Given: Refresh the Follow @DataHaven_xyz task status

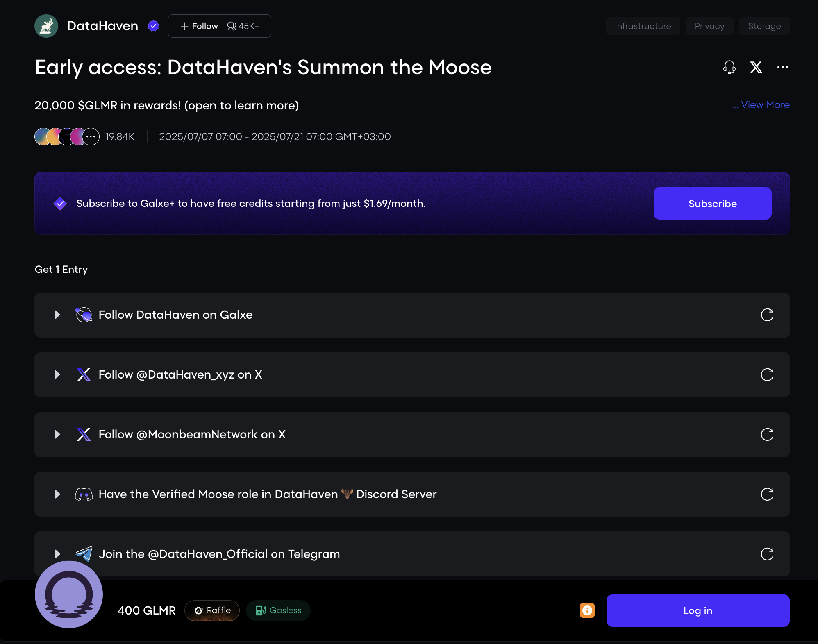Looking at the screenshot, I should (767, 374).
